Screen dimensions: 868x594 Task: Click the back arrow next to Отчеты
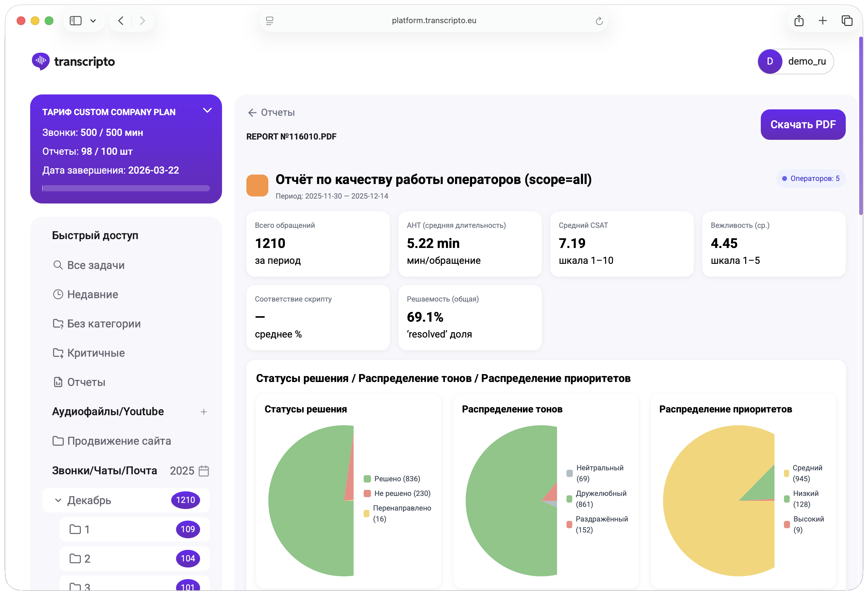[x=252, y=112]
